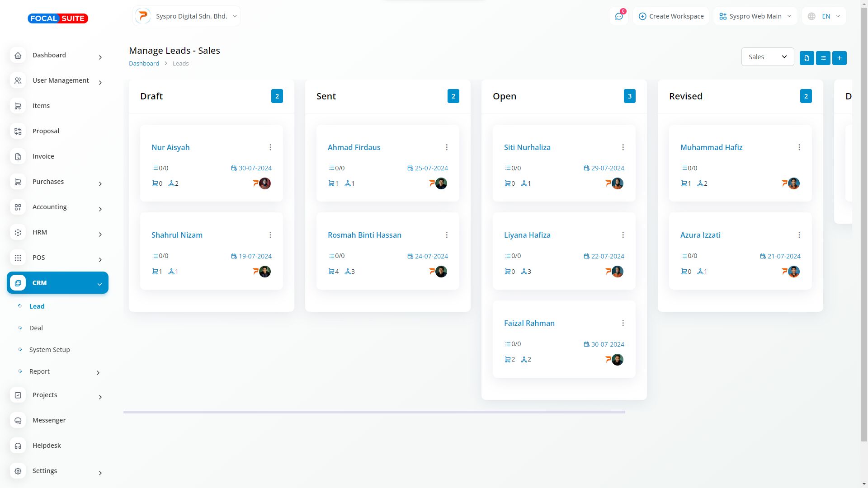
Task: Open Syspro Digital Sdn. Bhd. company dropdown
Action: [187, 16]
